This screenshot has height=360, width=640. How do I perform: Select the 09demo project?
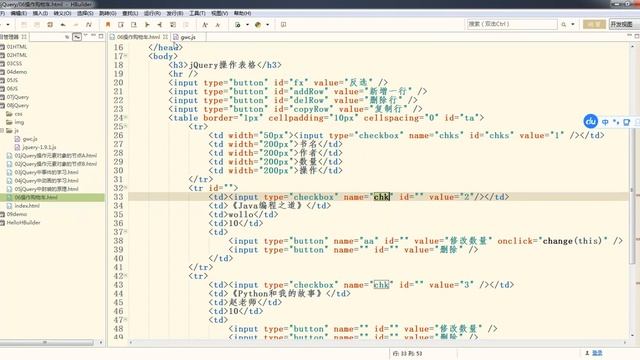[17, 214]
